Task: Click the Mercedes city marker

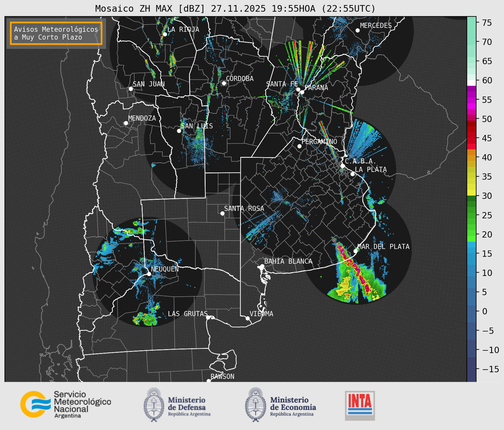Action: (357, 31)
